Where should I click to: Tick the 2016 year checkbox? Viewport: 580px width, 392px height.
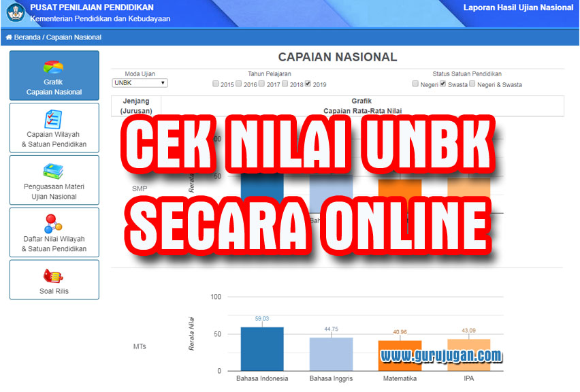coord(239,84)
